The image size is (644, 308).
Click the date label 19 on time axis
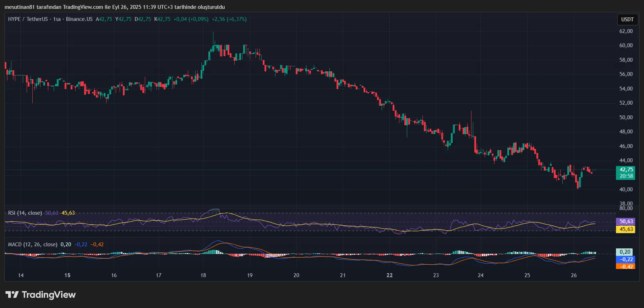coord(250,275)
